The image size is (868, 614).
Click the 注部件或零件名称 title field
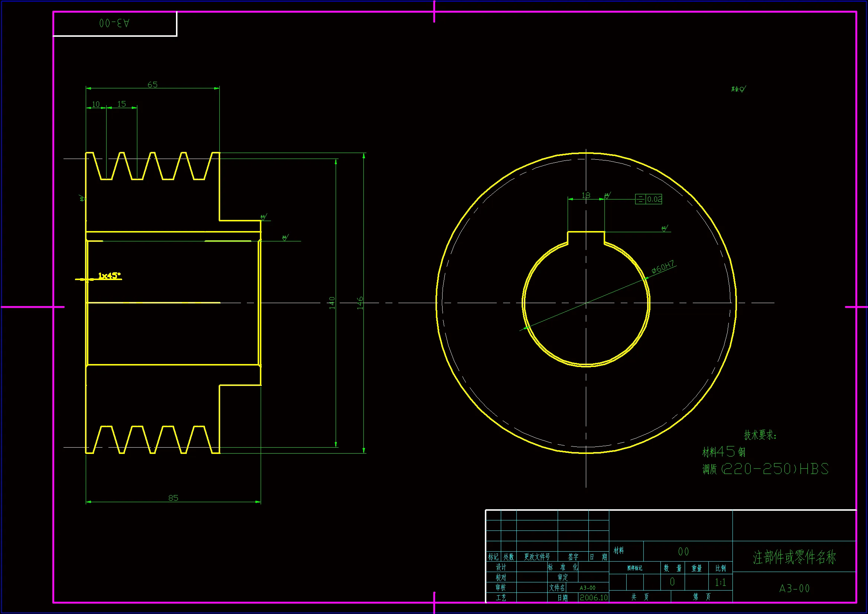click(x=794, y=557)
